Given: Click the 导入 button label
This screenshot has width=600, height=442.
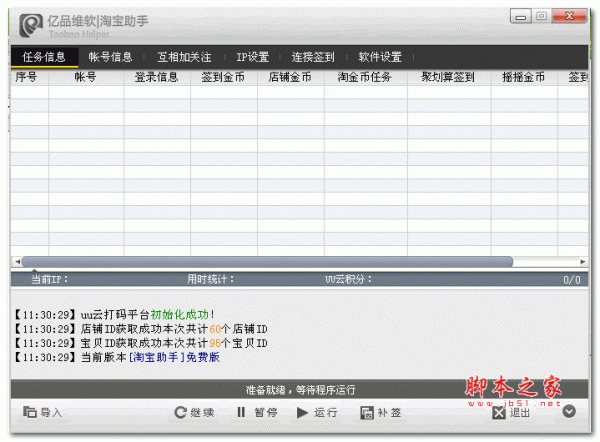Looking at the screenshot, I should tap(51, 413).
